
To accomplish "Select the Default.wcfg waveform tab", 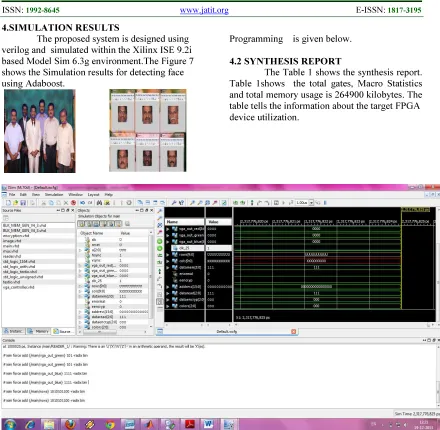I will 227,331.
